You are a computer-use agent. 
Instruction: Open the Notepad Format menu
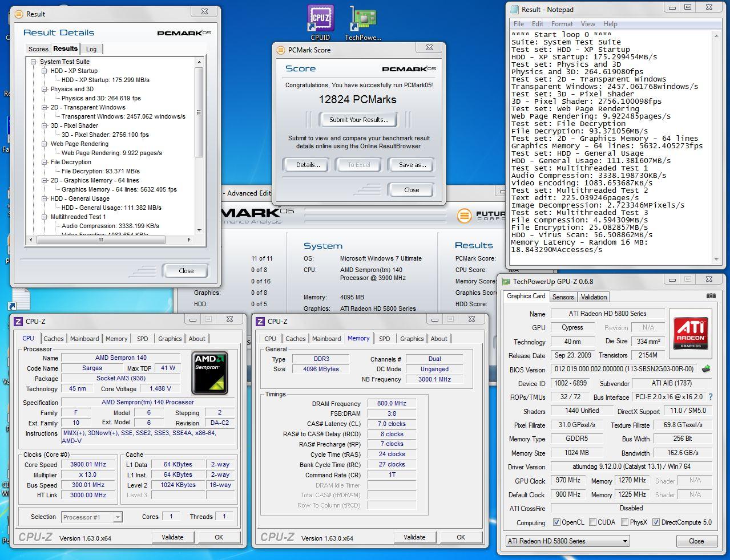point(562,24)
